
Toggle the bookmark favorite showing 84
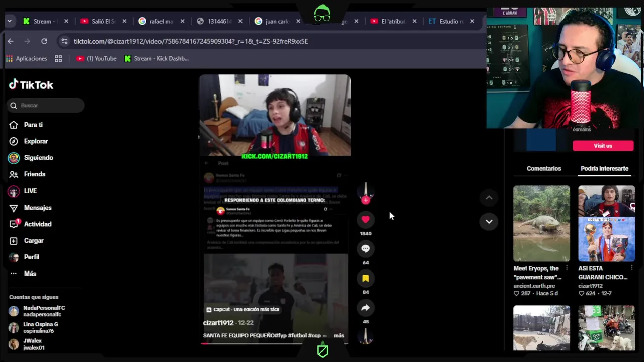click(366, 278)
